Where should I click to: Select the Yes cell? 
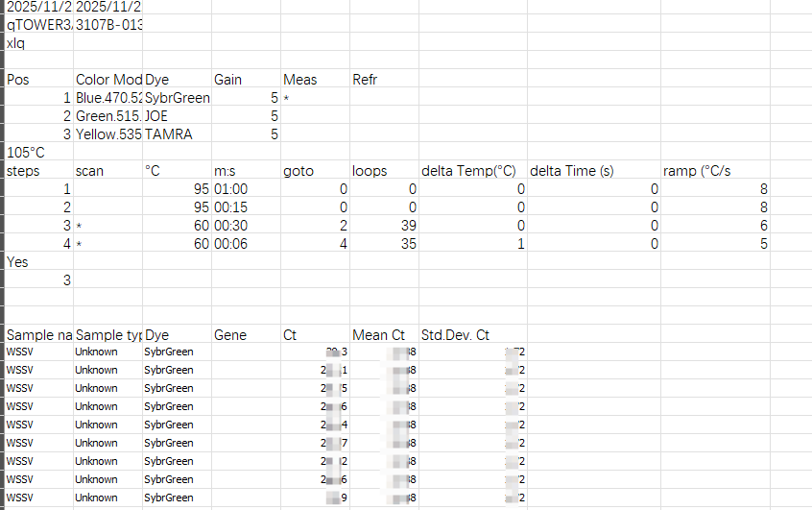click(x=38, y=261)
